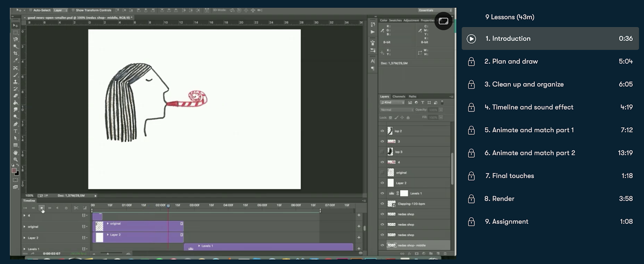Toggle the Auto-Select checkbox

coord(31,10)
